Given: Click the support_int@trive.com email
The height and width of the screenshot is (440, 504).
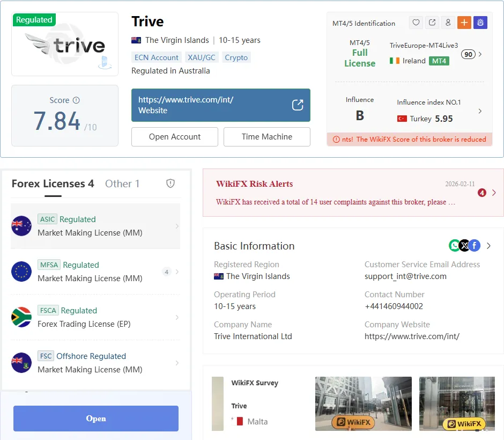Looking at the screenshot, I should point(405,276).
